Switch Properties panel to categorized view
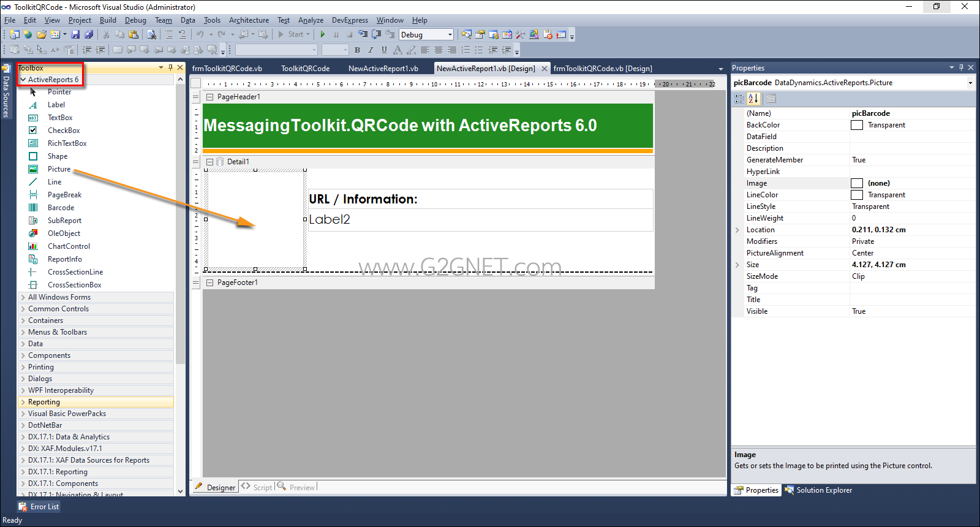Screen dimensions: 980x527 739,98
